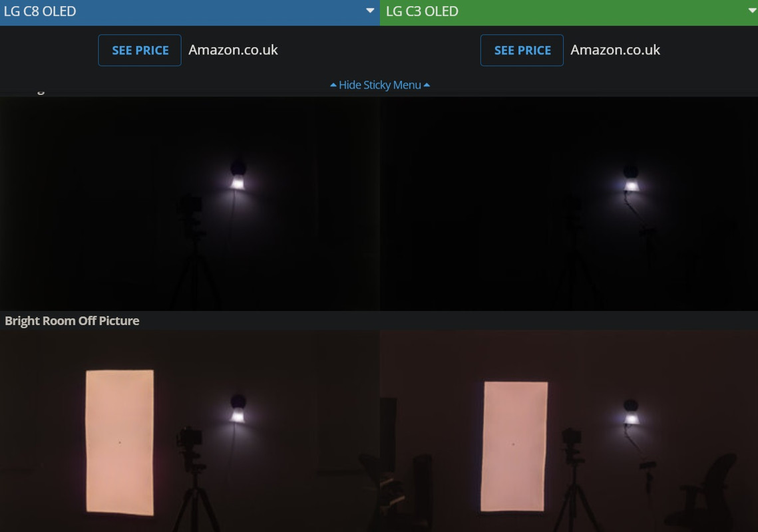Image resolution: width=758 pixels, height=532 pixels.
Task: Click See Price button under LG C3 OLED
Action: click(522, 51)
